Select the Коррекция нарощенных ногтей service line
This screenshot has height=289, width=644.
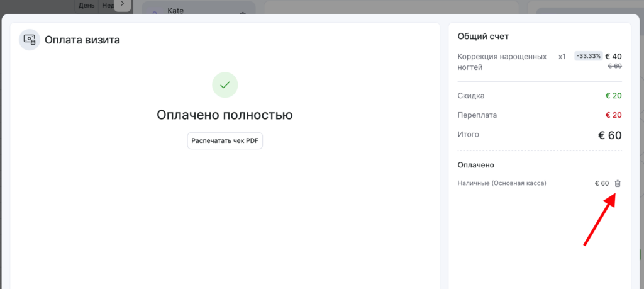pos(502,62)
